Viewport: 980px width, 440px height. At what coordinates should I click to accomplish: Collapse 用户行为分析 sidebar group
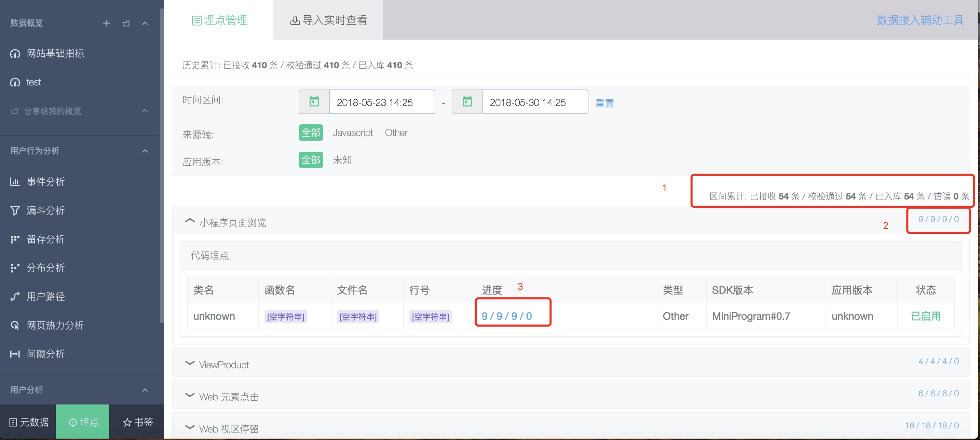(145, 151)
